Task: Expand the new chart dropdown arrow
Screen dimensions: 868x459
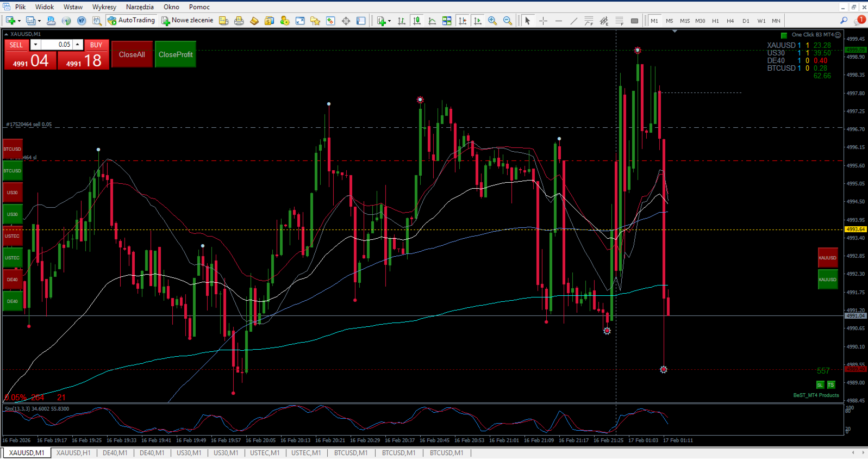Action: point(19,21)
